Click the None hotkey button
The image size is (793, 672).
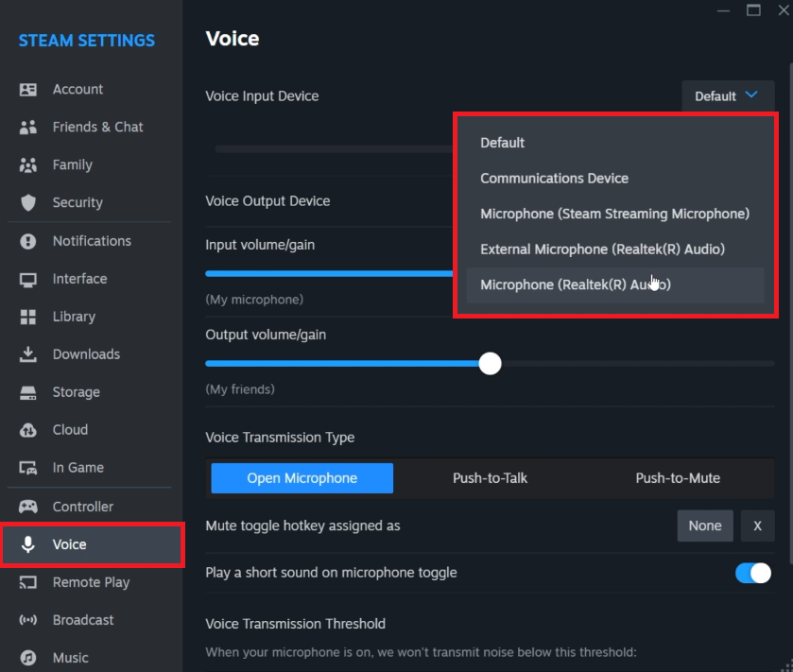click(x=705, y=526)
